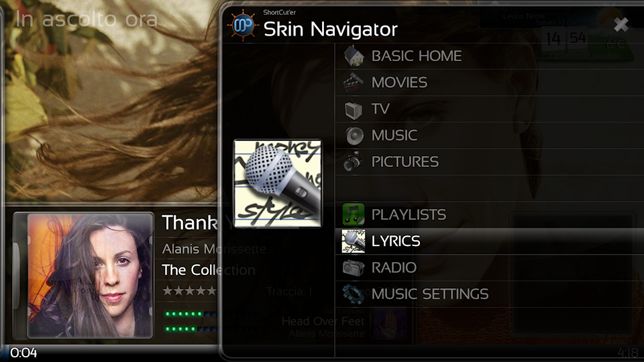
Task: Select the BASIC HOME text entry
Action: pos(417,56)
